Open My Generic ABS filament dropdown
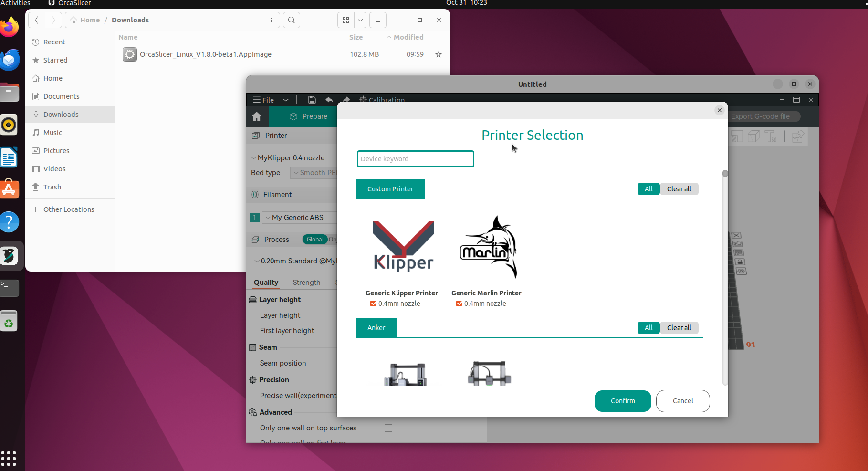Screen dimensions: 868x471 300,218
